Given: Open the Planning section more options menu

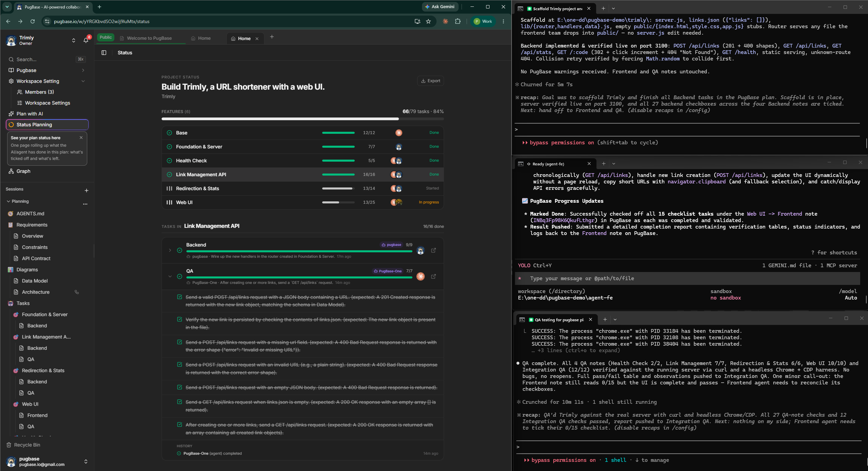Looking at the screenshot, I should [x=85, y=204].
